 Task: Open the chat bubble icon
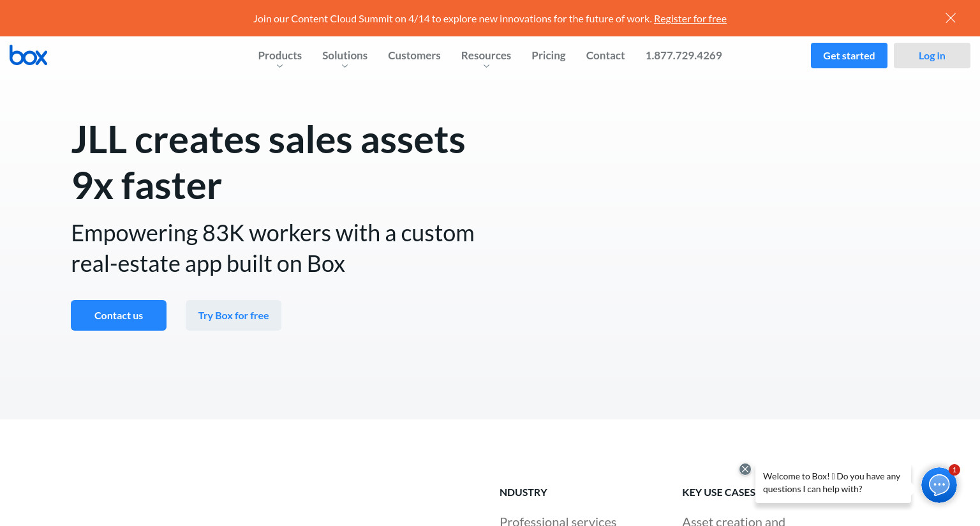point(939,485)
